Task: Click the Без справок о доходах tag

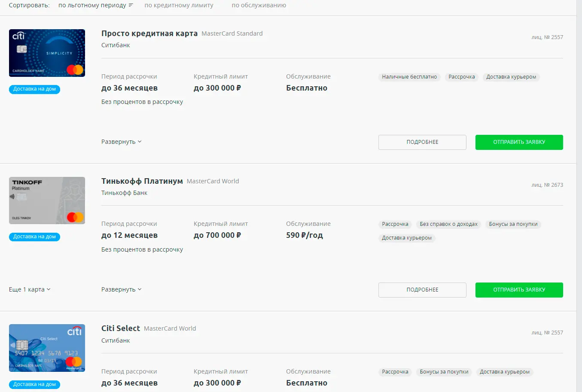Action: click(448, 224)
